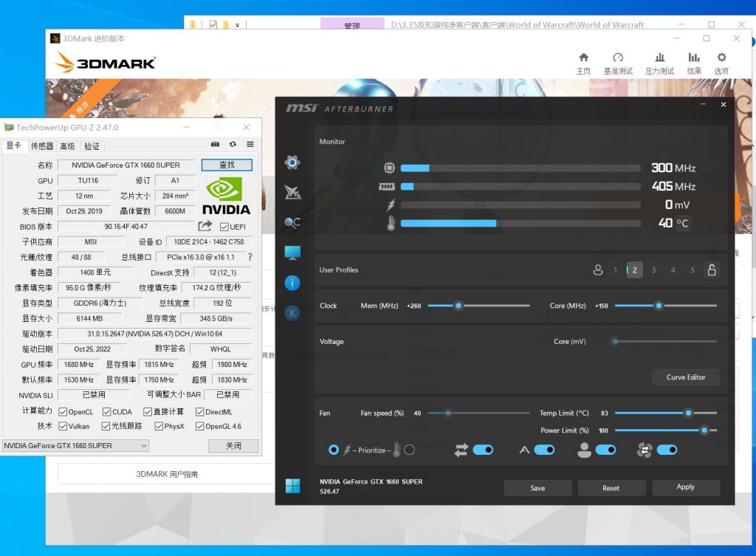Click GPU-Z screenshot camera icon

tap(215, 145)
